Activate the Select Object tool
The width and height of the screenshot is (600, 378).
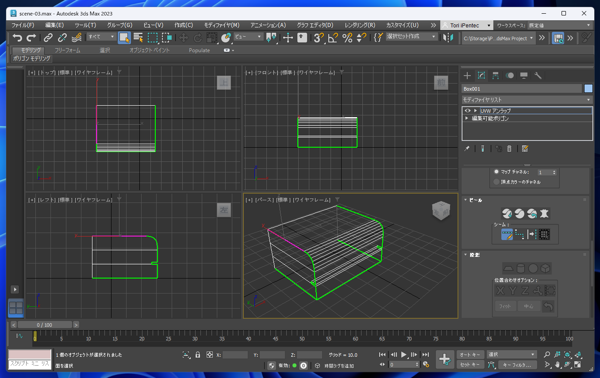[x=124, y=37]
